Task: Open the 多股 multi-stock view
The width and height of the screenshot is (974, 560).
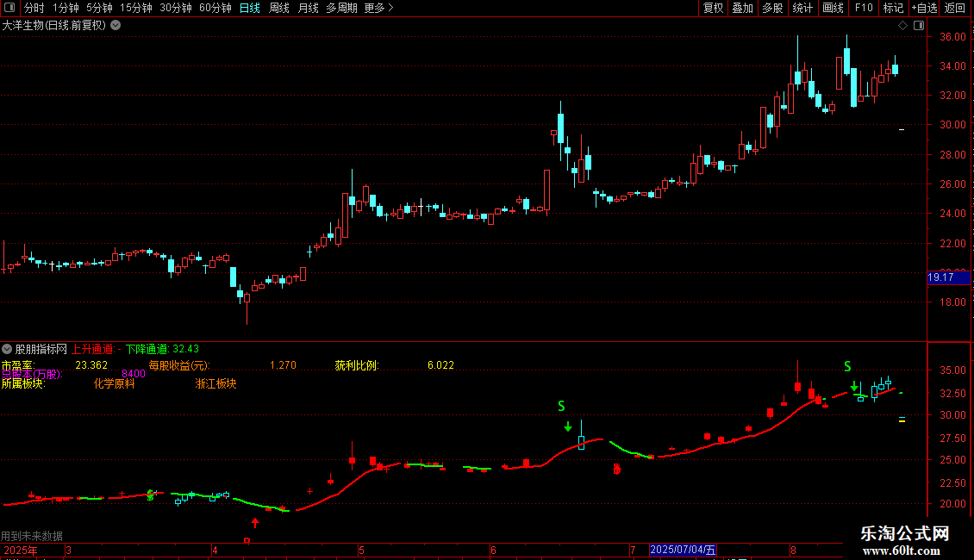Action: point(773,8)
